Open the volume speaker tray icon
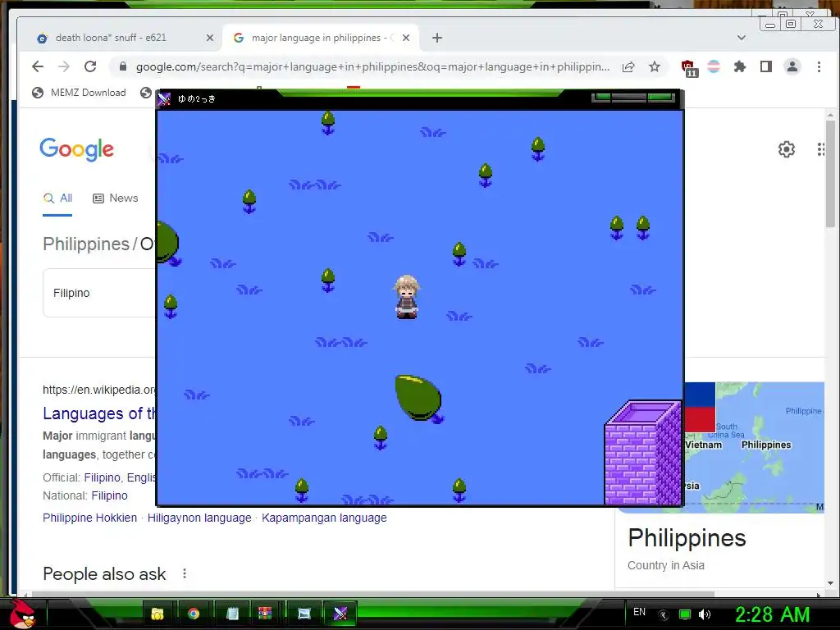 point(705,614)
